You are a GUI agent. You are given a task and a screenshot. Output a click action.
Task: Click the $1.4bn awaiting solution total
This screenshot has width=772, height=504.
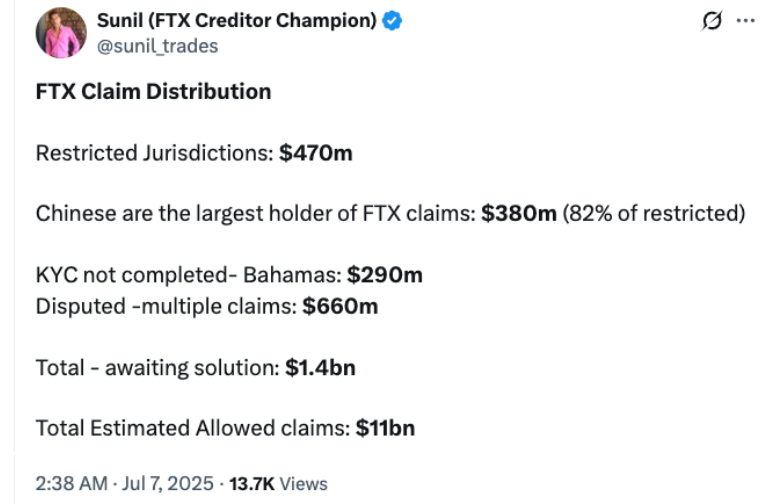(x=320, y=367)
